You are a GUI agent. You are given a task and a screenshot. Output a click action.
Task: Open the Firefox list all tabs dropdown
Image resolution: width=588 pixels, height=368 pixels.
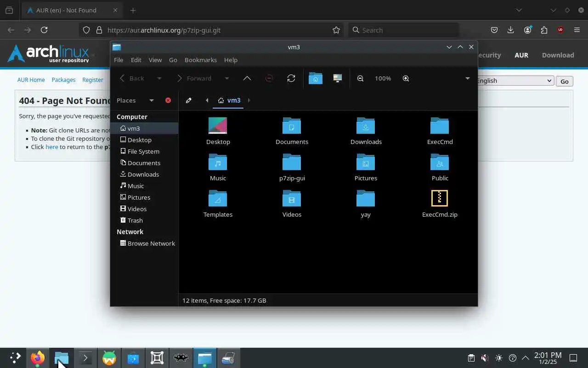519,10
